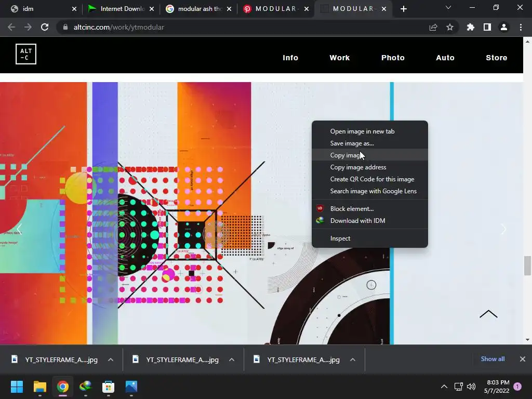
Task: Go to previous slide with left gallery arrow
Action: (x=19, y=229)
